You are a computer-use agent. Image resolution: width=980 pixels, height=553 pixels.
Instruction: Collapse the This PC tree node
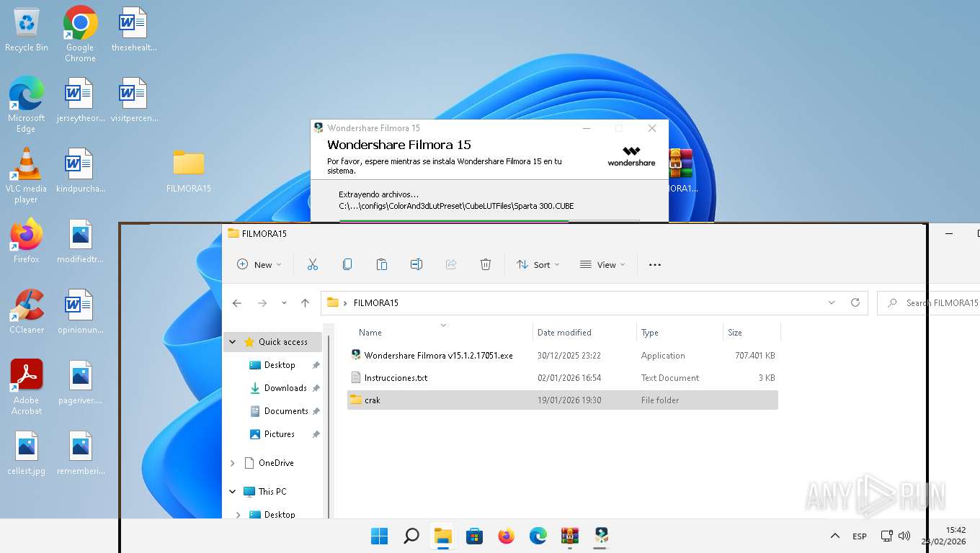(233, 492)
